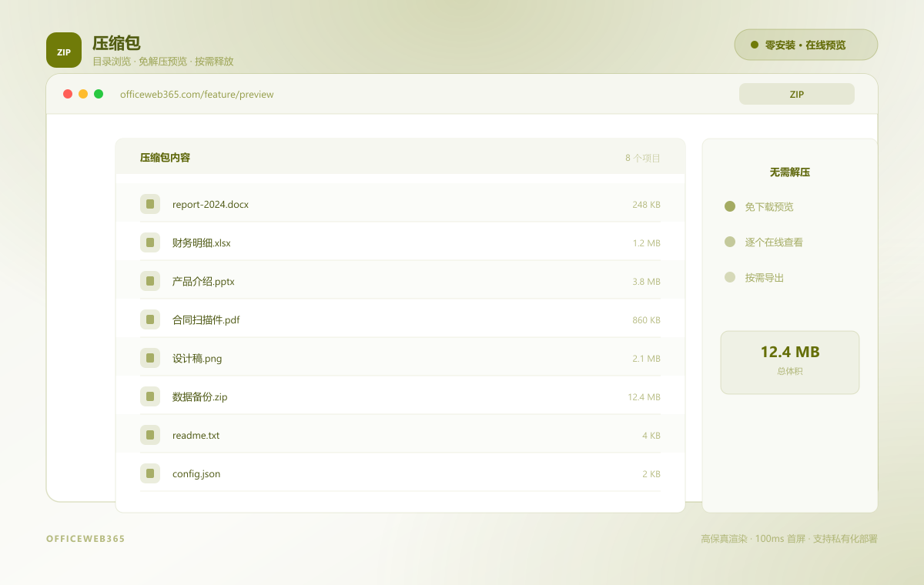Viewport: 924px width, 585px height.
Task: Click the file icon beside config.json
Action: click(150, 473)
